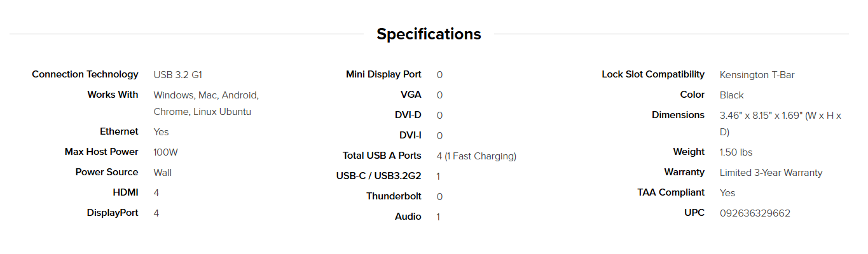Screen dimensions: 868x254
Task: Select the 100W max host power value
Action: pos(165,152)
